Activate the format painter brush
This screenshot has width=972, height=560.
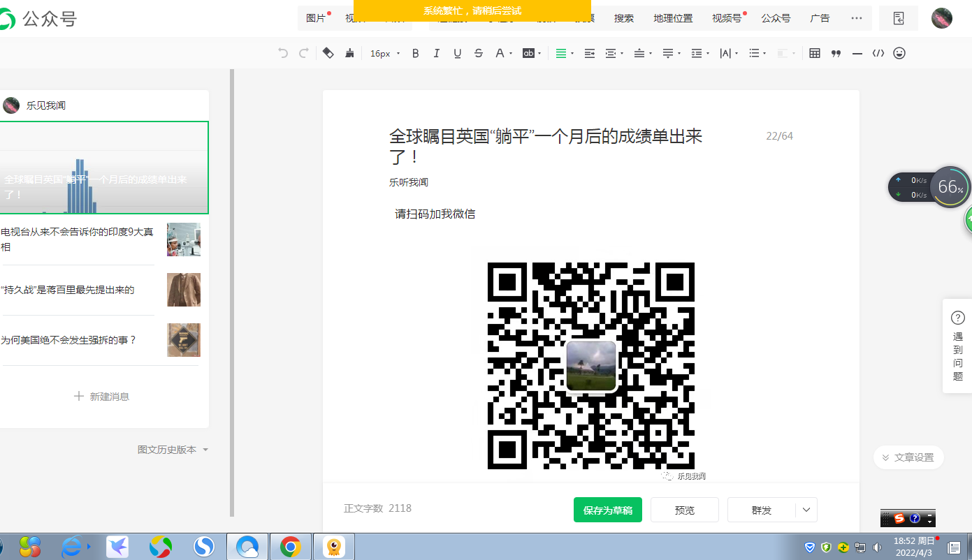349,53
